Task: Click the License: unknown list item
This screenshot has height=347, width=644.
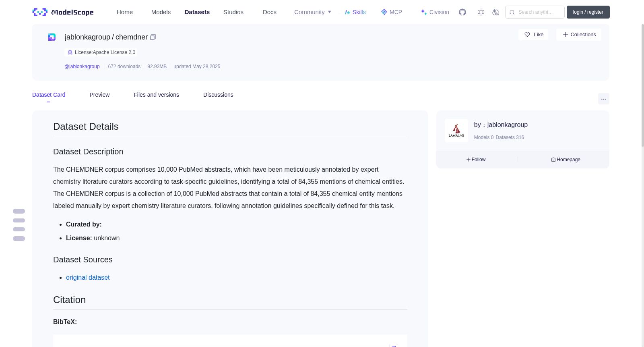Action: pyautogui.click(x=93, y=238)
